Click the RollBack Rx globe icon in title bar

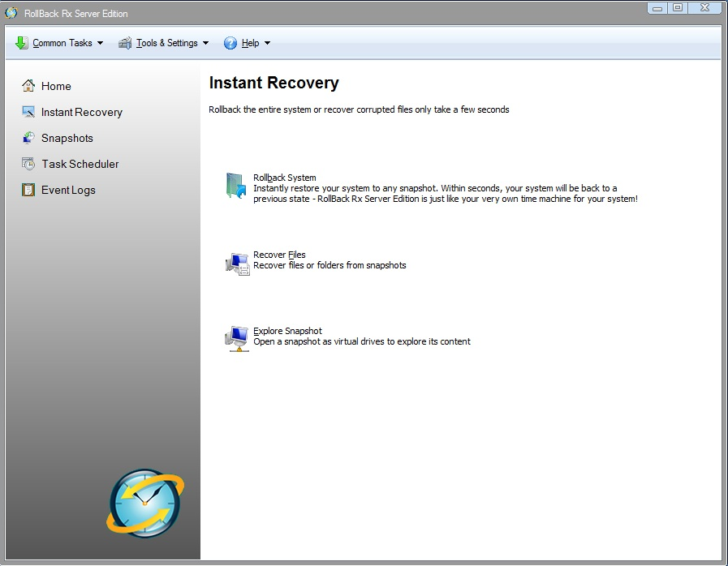click(11, 13)
